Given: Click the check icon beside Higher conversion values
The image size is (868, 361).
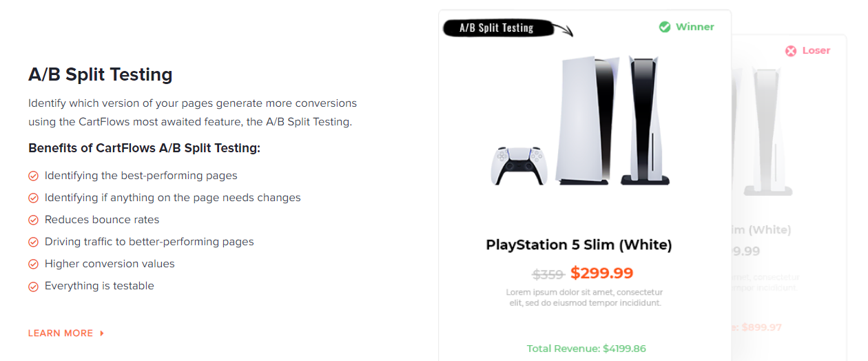Looking at the screenshot, I should click(33, 264).
